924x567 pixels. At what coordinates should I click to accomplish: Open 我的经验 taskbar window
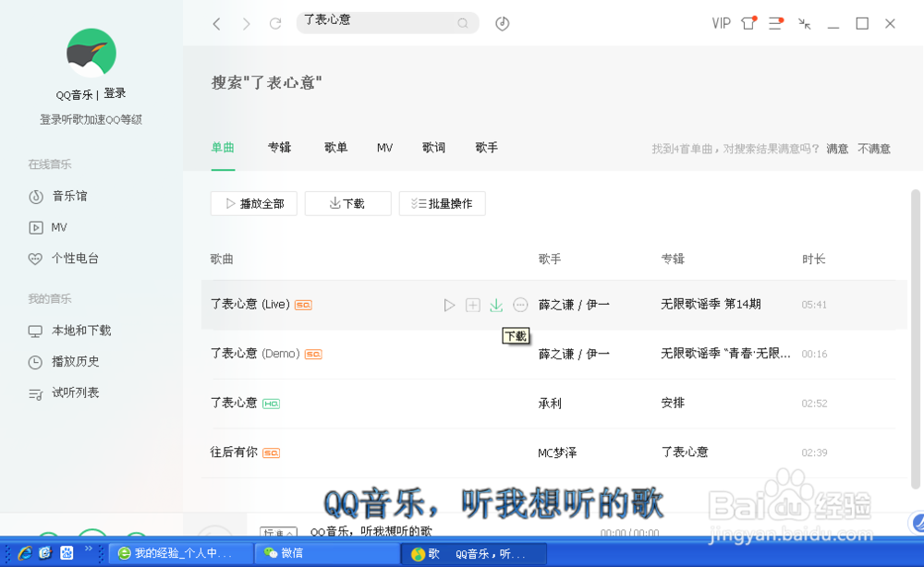[180, 553]
